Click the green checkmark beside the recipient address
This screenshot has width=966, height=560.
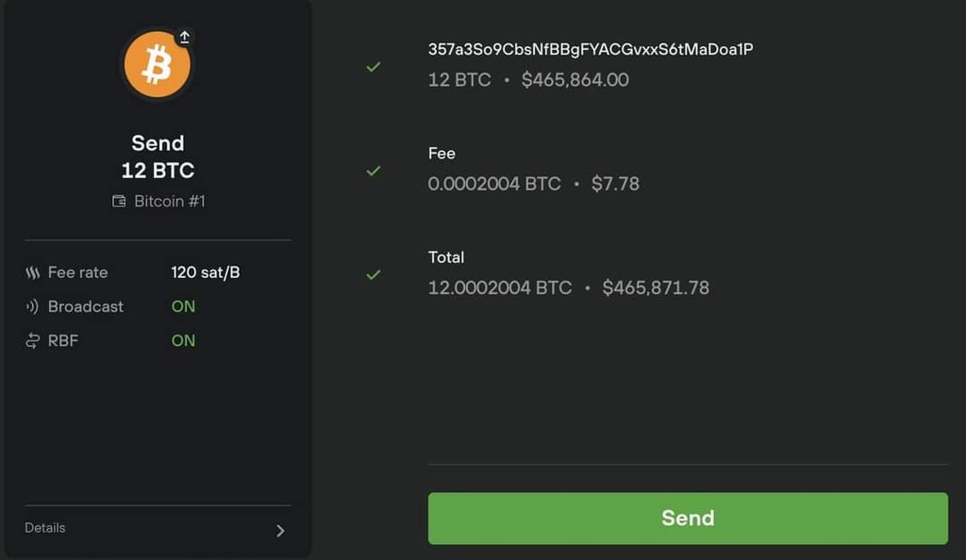pyautogui.click(x=374, y=66)
